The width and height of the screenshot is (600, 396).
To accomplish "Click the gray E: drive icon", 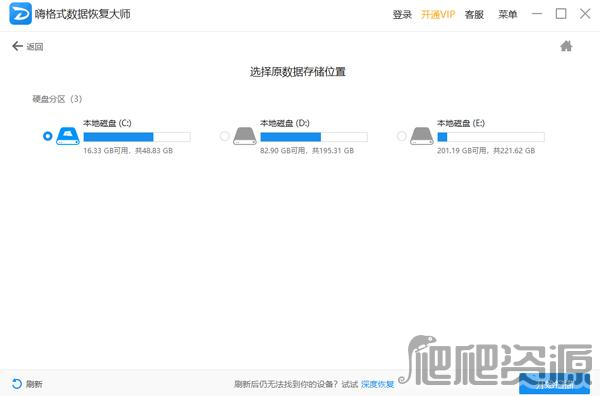I will click(x=422, y=136).
